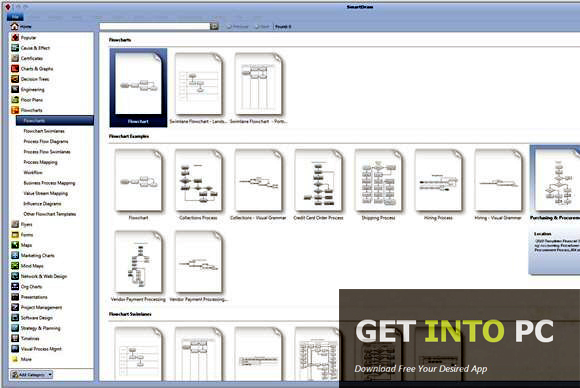580x388 pixels.
Task: Open the Project Management icon
Action: click(x=15, y=307)
